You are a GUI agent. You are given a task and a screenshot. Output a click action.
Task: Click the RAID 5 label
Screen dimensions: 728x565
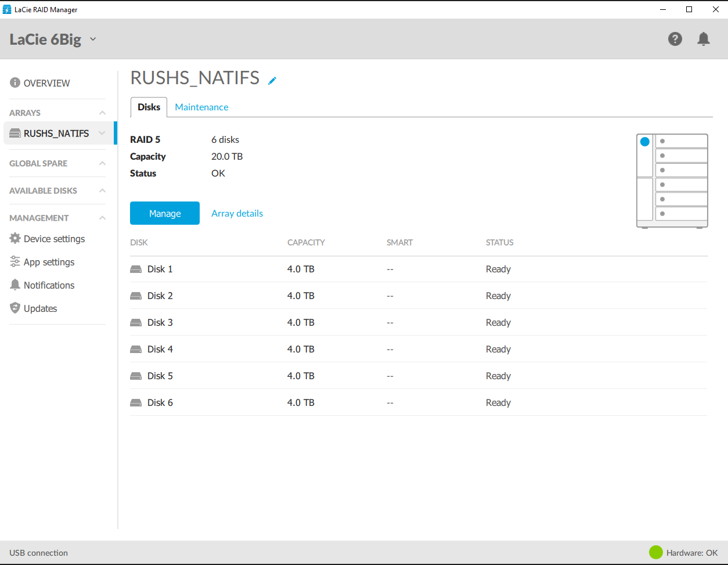145,140
